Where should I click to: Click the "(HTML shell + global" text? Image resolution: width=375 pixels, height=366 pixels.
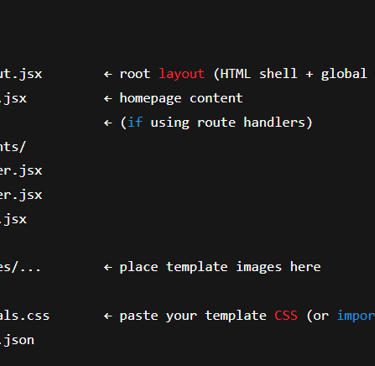coord(290,74)
